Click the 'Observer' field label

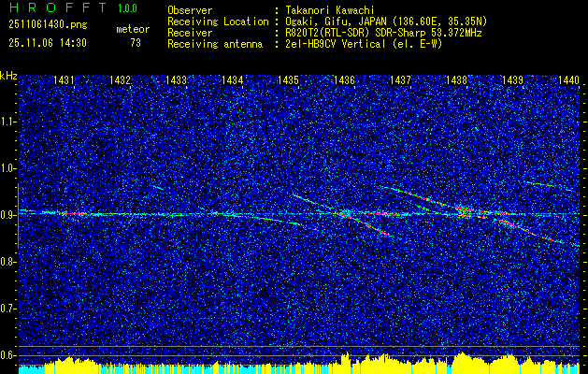pyautogui.click(x=190, y=10)
